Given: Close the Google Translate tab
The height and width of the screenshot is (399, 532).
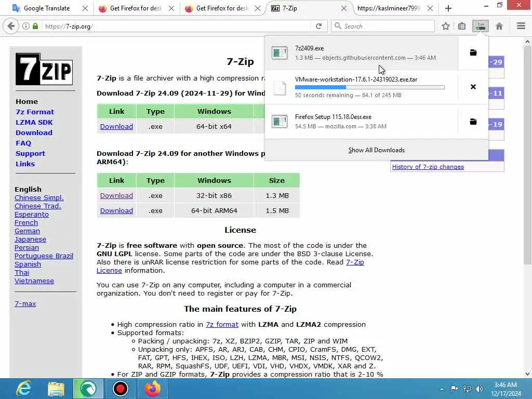Looking at the screenshot, I should (x=85, y=8).
